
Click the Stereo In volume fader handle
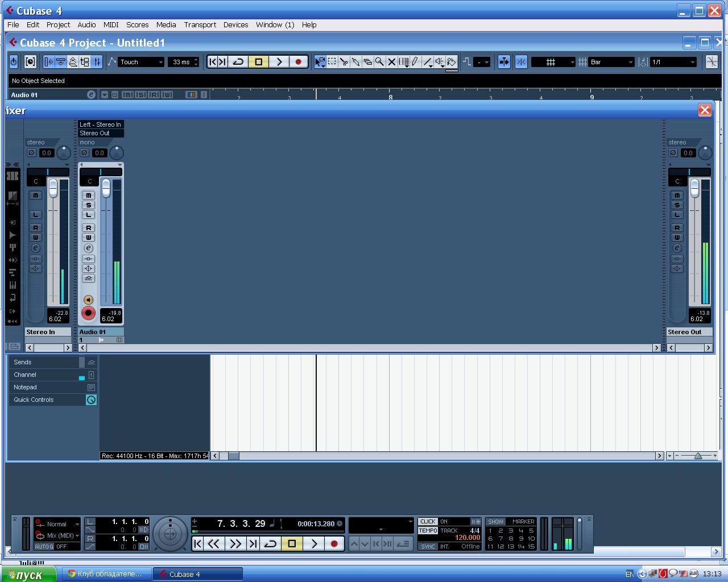click(x=53, y=188)
